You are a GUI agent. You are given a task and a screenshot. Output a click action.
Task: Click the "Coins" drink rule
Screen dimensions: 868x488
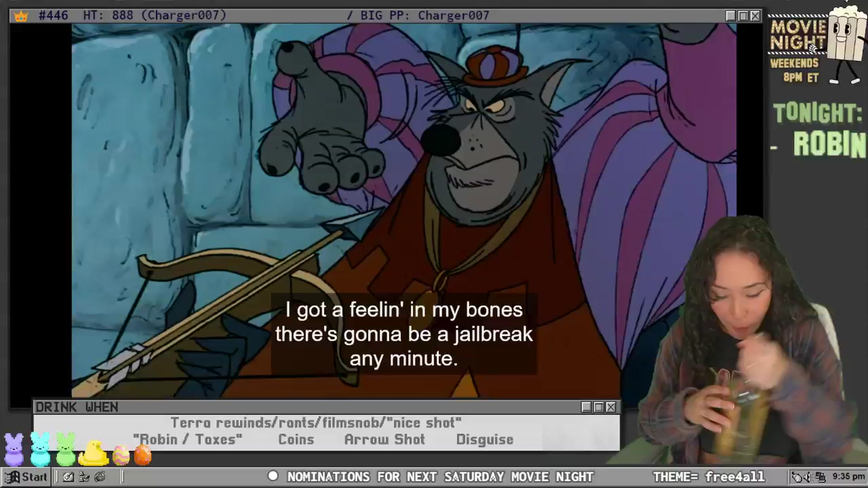(x=296, y=439)
